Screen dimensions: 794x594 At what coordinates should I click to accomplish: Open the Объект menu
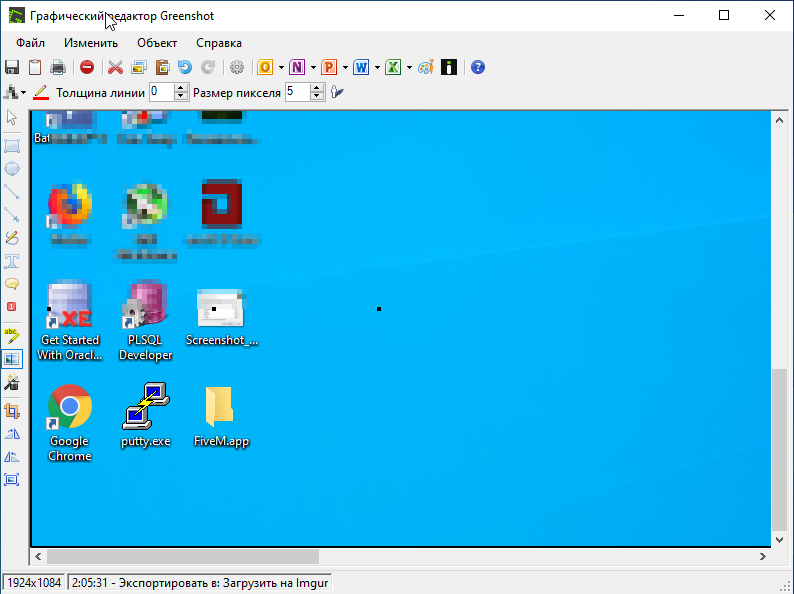[157, 43]
